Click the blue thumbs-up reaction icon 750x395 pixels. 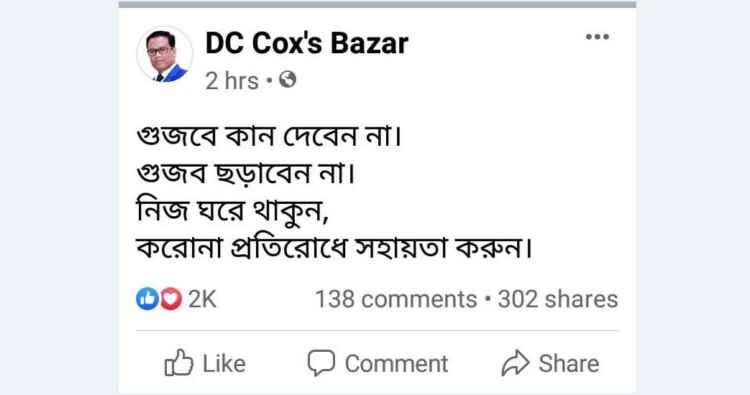[147, 299]
